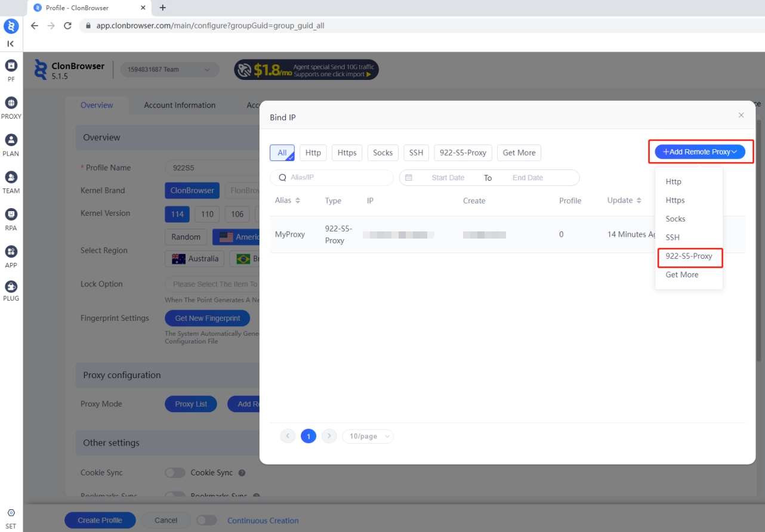The width and height of the screenshot is (765, 532).
Task: Toggle the Cookie Sync switch
Action: pos(175,473)
